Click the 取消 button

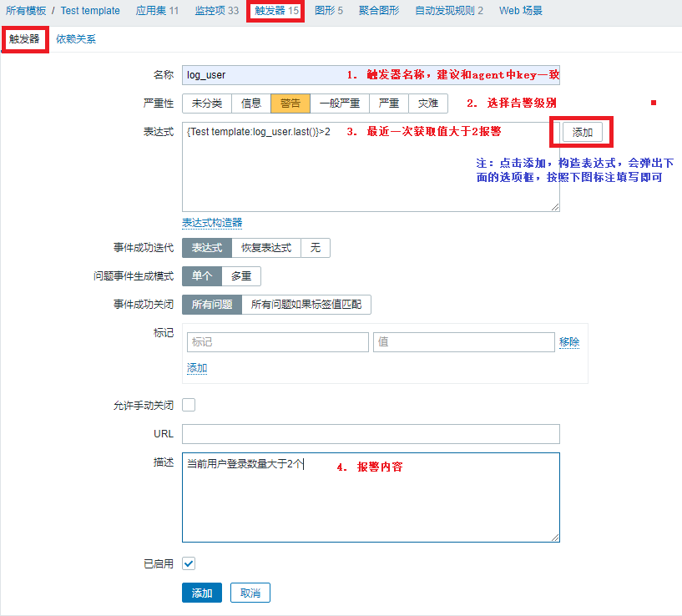click(250, 593)
